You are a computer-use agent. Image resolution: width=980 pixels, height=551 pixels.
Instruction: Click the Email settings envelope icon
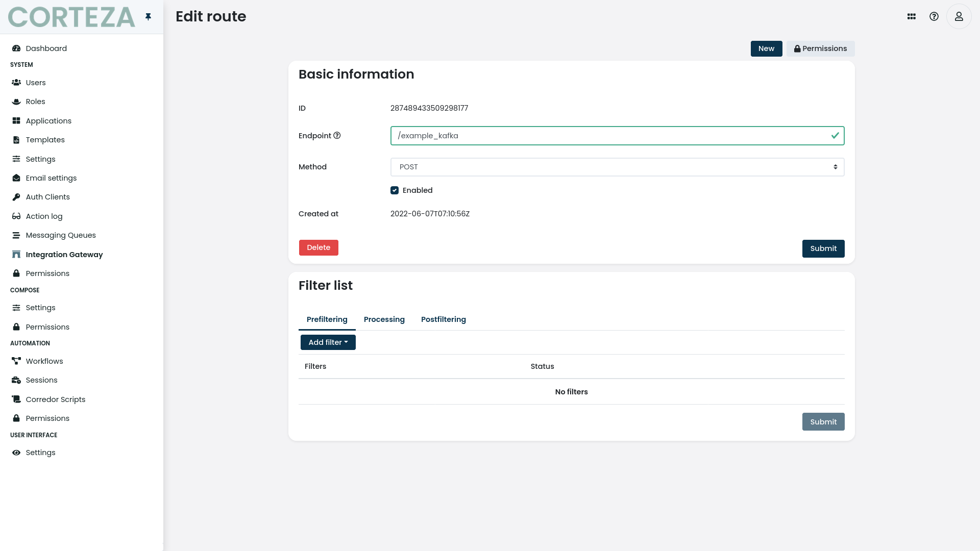click(16, 178)
